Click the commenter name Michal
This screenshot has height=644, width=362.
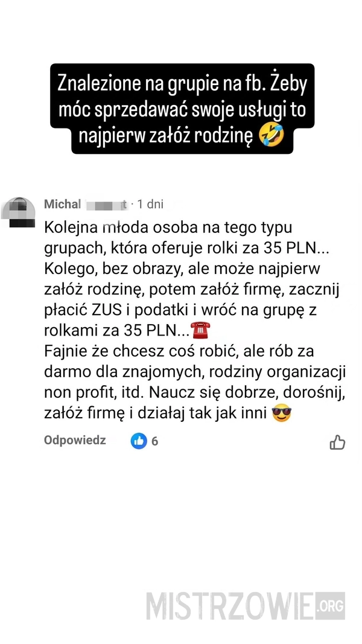click(x=62, y=204)
